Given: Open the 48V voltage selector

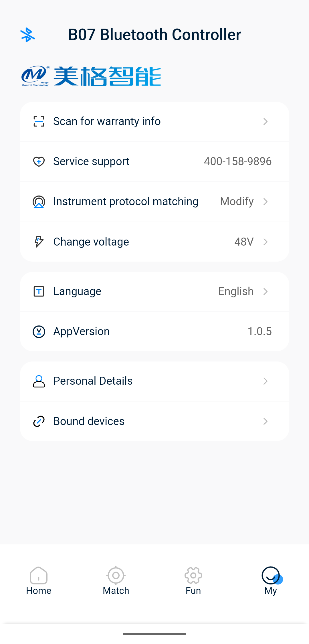Looking at the screenshot, I should pos(244,242).
